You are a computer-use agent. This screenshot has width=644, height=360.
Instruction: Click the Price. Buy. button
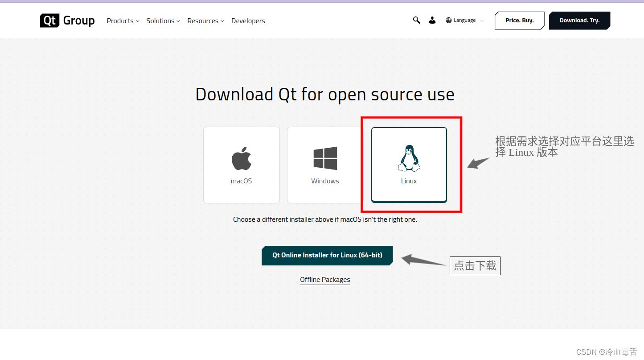(x=520, y=21)
